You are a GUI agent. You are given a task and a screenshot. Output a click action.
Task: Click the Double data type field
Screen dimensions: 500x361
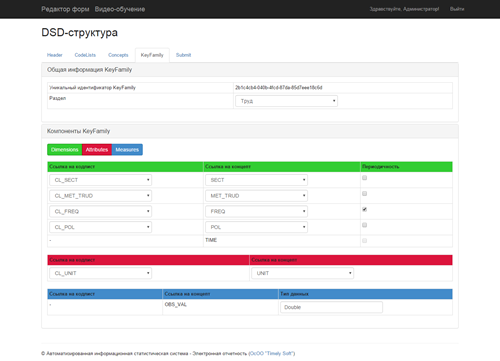click(331, 307)
